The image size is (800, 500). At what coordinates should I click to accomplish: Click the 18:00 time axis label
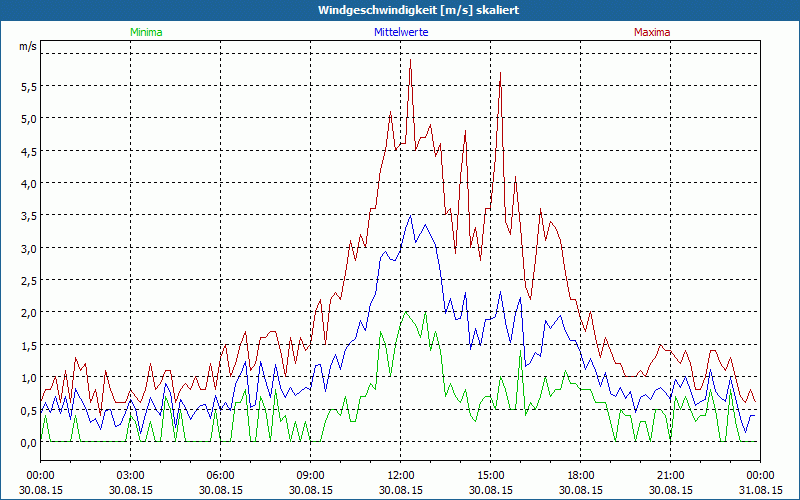point(581,475)
